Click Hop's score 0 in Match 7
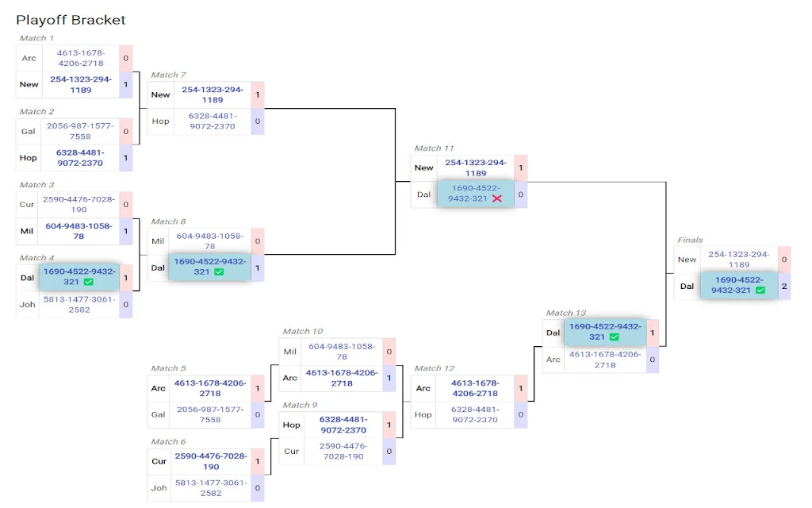 [258, 121]
